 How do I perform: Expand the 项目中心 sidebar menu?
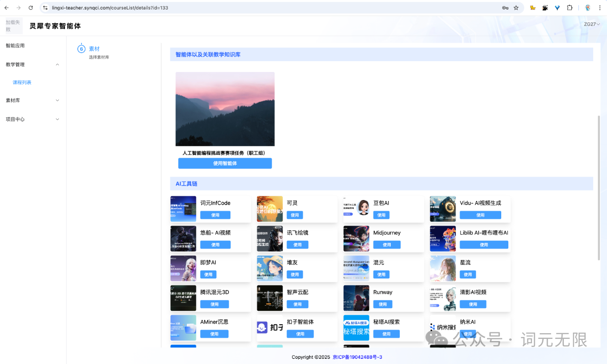[x=33, y=119]
